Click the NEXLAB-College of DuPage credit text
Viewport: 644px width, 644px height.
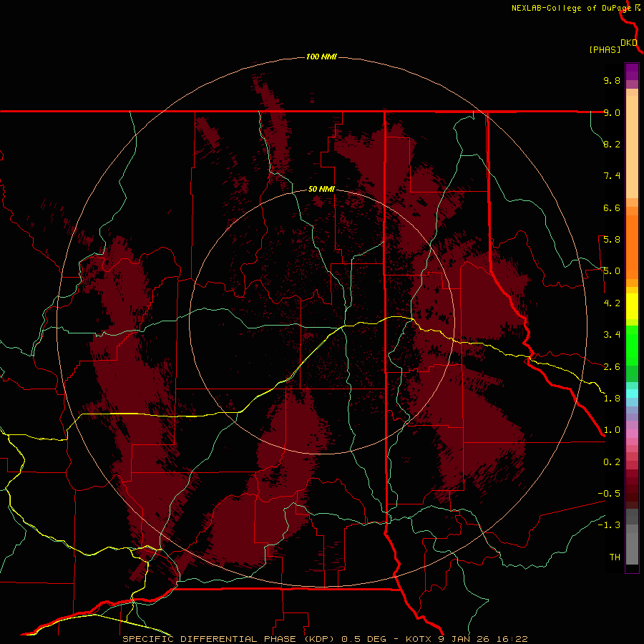click(572, 8)
